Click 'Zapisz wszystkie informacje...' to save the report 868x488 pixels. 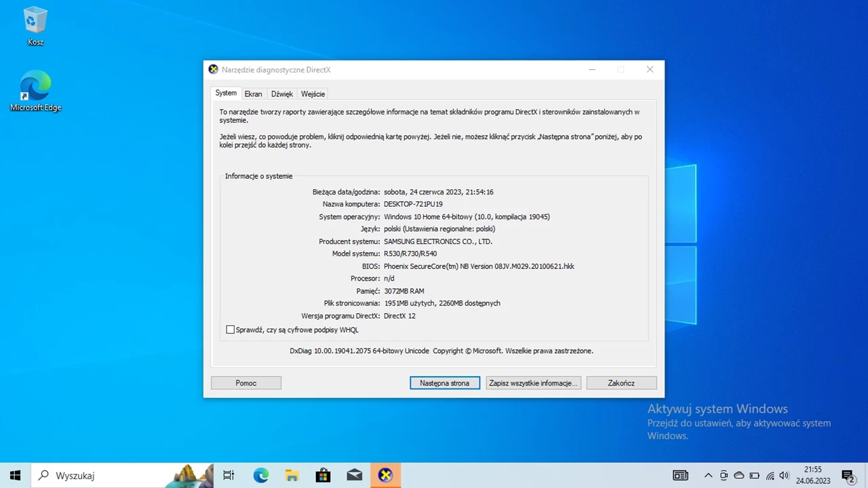[x=533, y=383]
